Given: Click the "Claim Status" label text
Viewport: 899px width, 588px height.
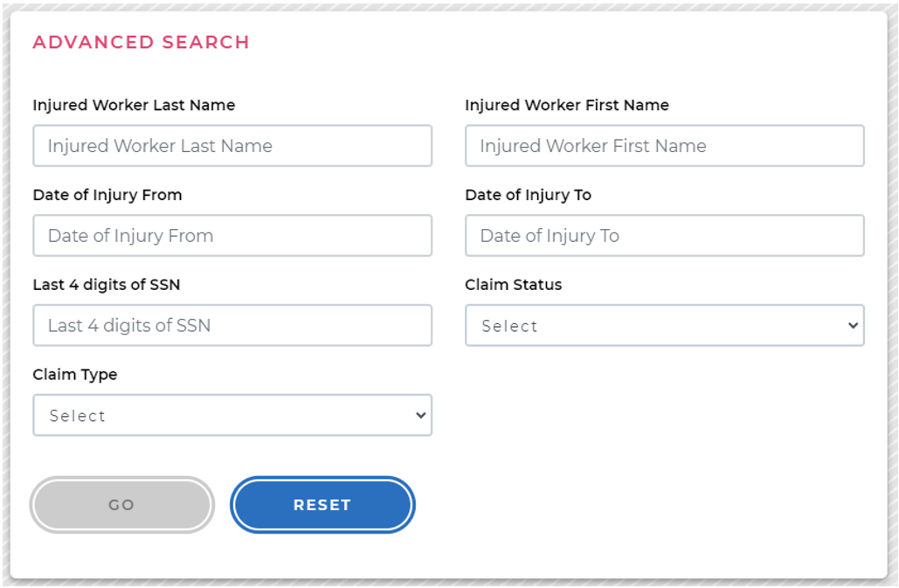Looking at the screenshot, I should pyautogui.click(x=514, y=285).
